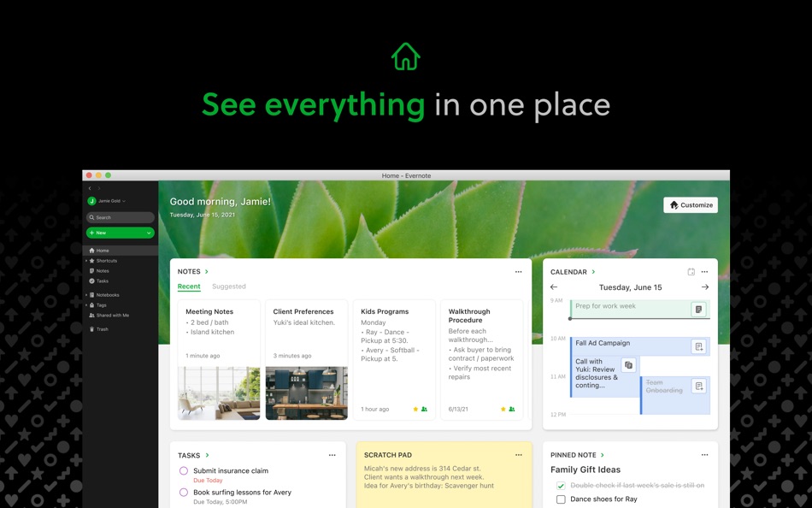
Task: Open the Scratch Pad more options menu
Action: (518, 455)
